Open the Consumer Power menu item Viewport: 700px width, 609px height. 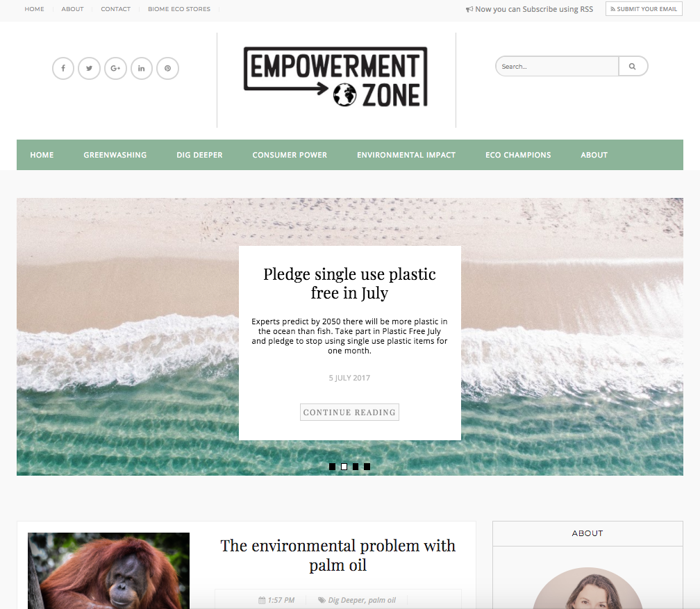pyautogui.click(x=290, y=155)
